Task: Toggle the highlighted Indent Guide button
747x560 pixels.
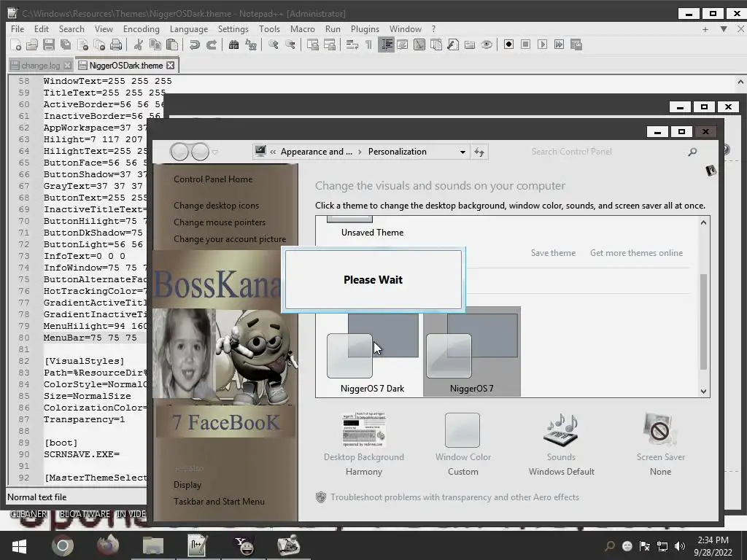Action: 386,44
